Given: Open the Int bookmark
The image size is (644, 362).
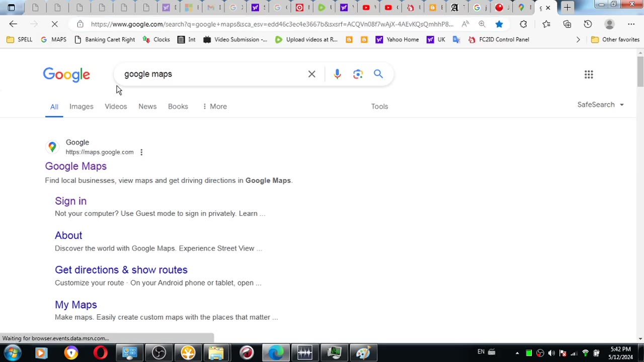Looking at the screenshot, I should (186, 39).
